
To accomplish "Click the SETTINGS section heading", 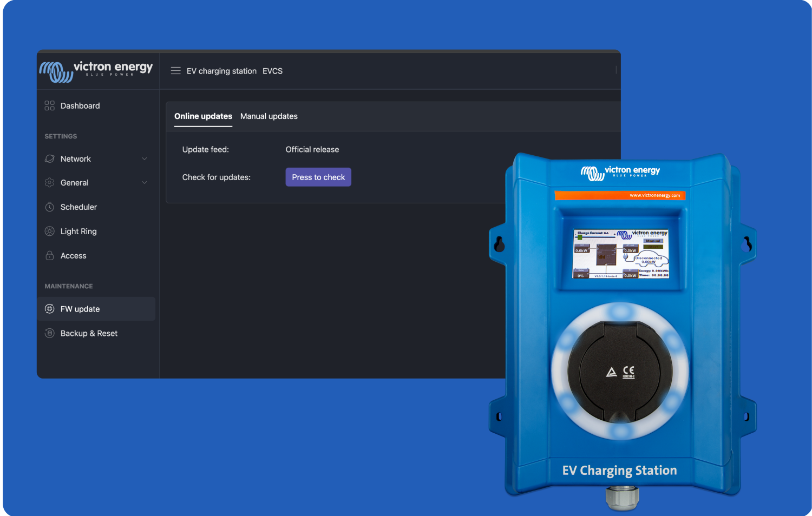I will pos(61,136).
